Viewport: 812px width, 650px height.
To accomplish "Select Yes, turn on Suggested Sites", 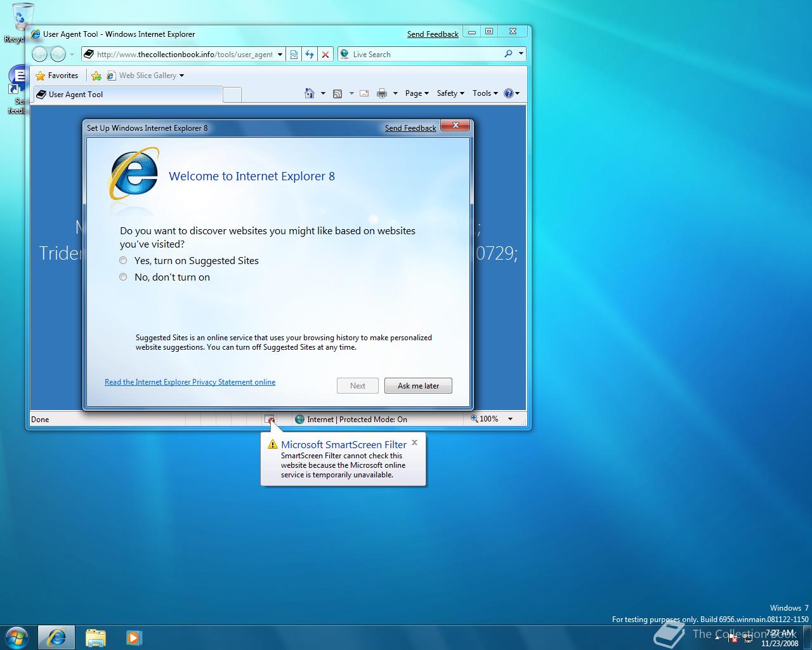I will click(189, 261).
